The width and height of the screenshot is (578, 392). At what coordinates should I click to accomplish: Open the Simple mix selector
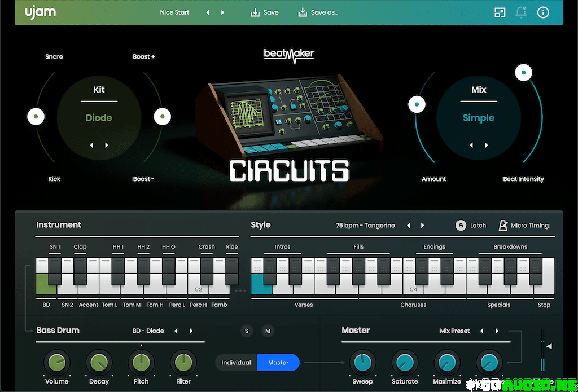tap(479, 118)
